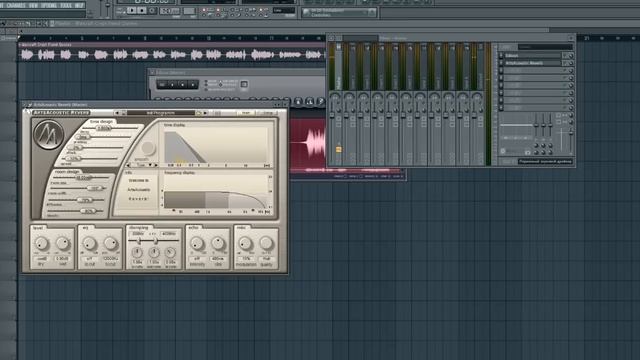This screenshot has width=640, height=360.
Task: Toggle Edison effect slot enable LED
Action: 565,56
